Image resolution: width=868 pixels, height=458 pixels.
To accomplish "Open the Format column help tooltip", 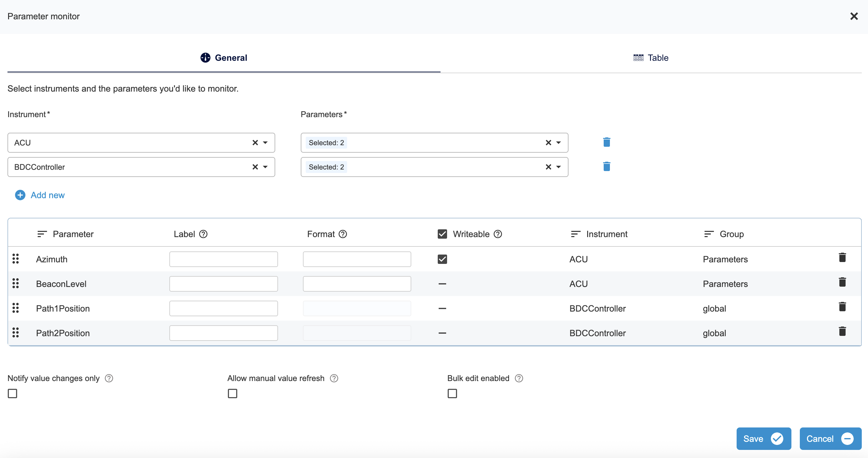I will pyautogui.click(x=343, y=234).
